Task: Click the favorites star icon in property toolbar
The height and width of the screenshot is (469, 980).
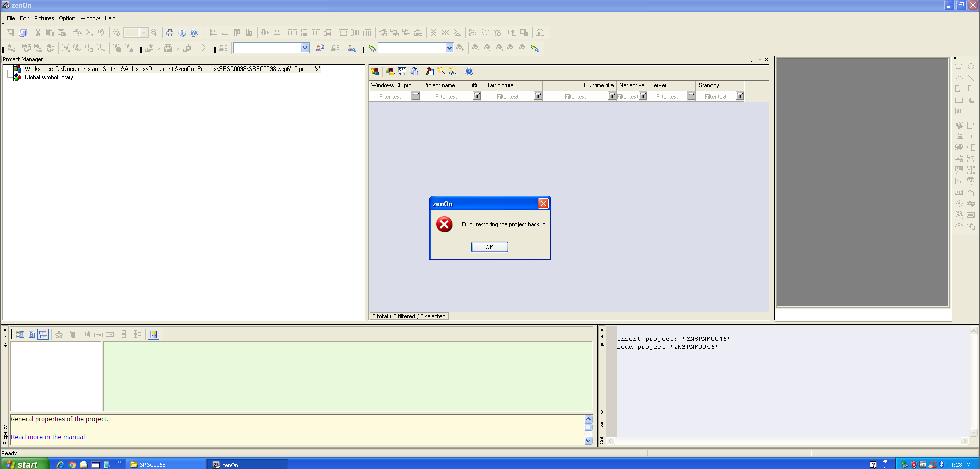Action: coord(59,335)
